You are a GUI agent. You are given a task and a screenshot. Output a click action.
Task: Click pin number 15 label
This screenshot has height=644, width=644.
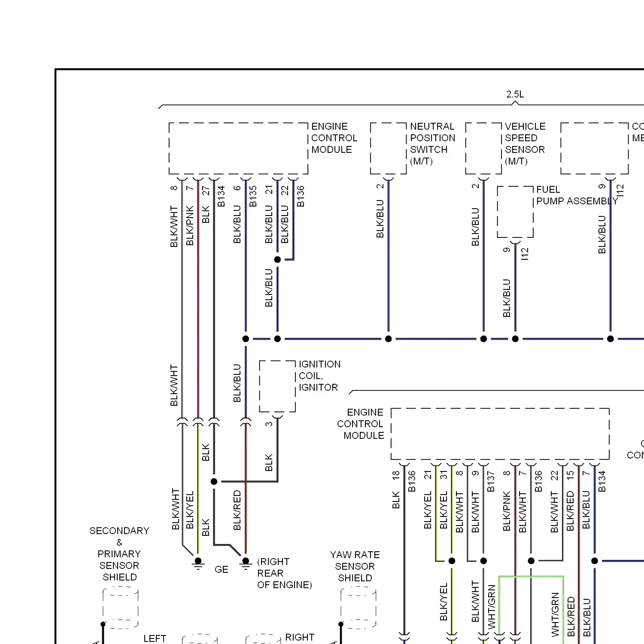(x=570, y=475)
